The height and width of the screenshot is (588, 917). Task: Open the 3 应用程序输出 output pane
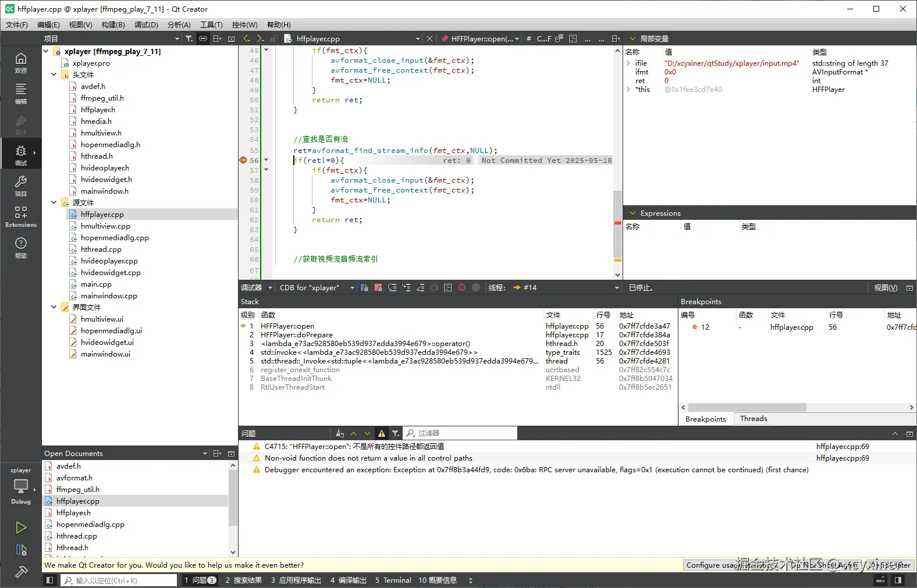tap(296, 580)
